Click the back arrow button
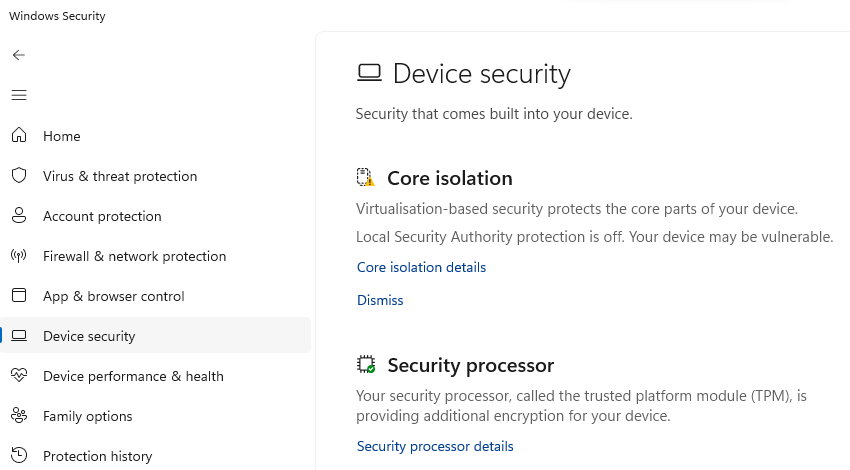The image size is (850, 470). click(19, 55)
